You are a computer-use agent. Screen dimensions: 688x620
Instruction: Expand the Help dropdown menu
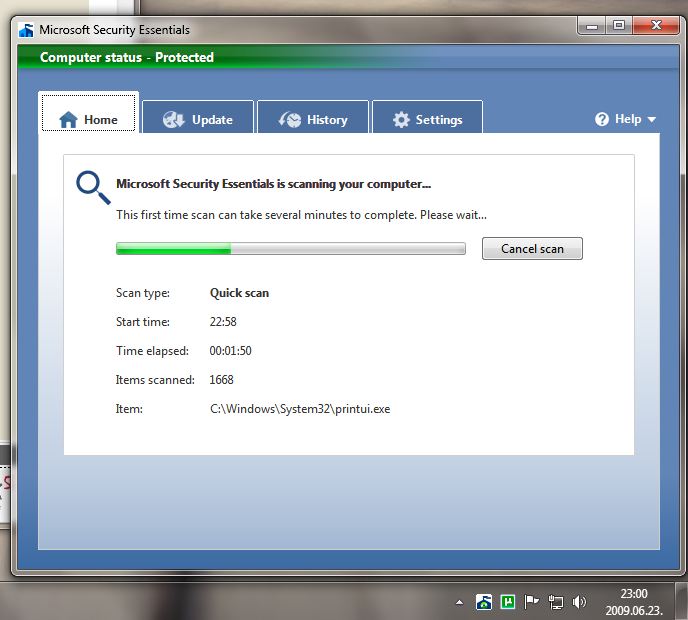click(x=626, y=119)
